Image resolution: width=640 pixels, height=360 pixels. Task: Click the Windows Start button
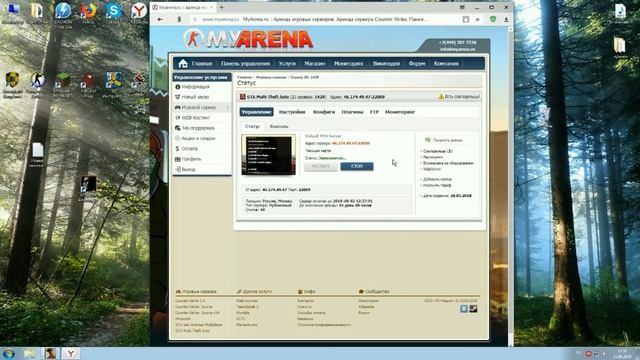point(9,353)
